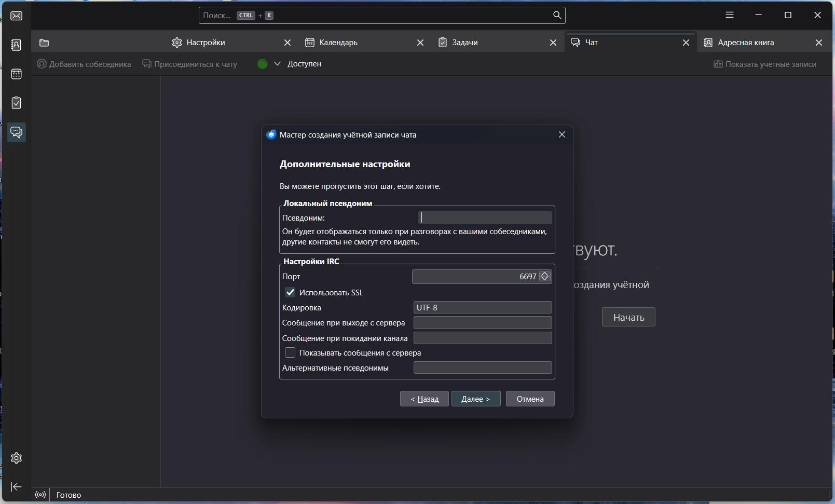The width and height of the screenshot is (835, 504).
Task: Expand the Доступен status dropdown
Action: 277,64
